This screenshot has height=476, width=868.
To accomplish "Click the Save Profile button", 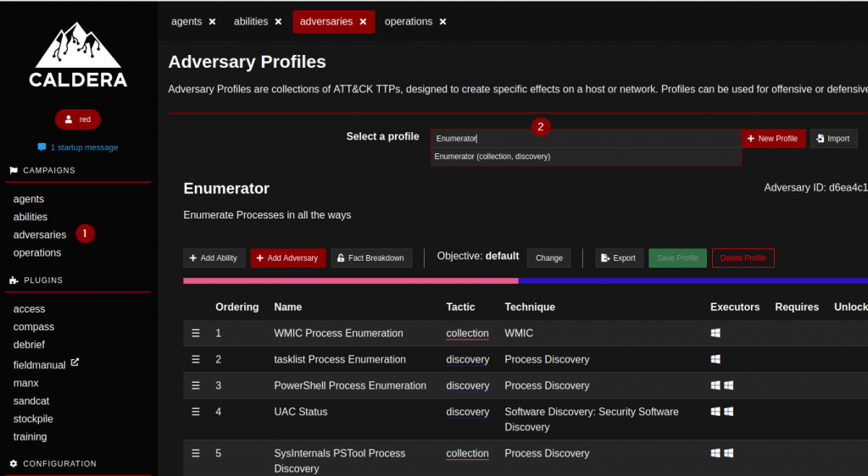I will click(x=677, y=258).
